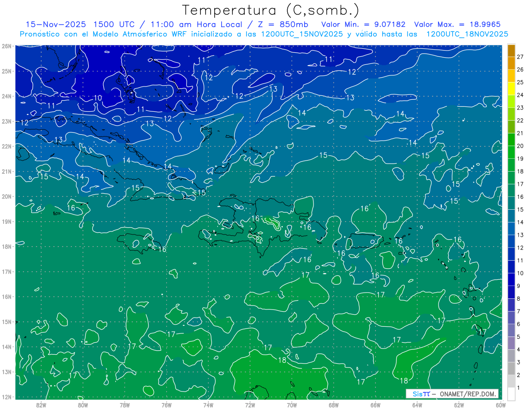Click the '72W' longitude axis label
Image resolution: width=532 pixels, height=411 pixels.
coord(250,405)
